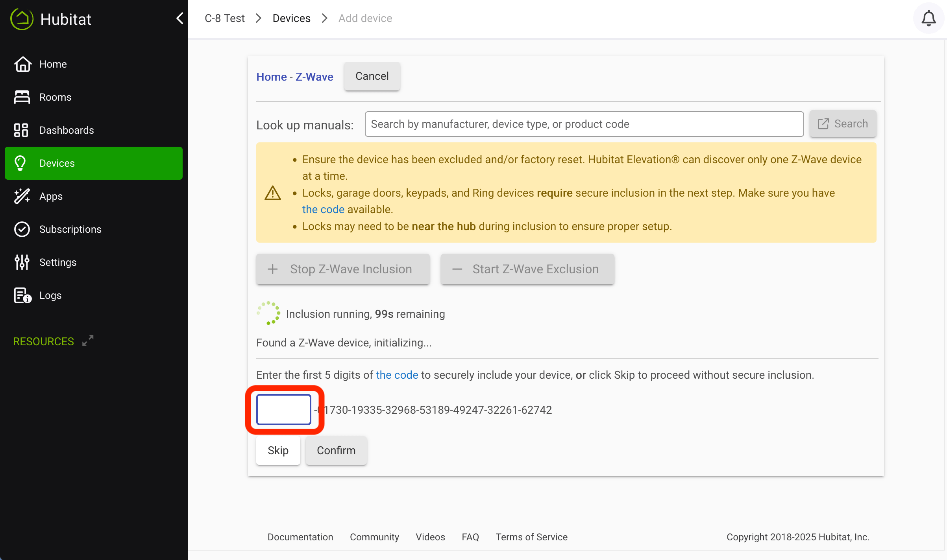947x560 pixels.
Task: Open 'the code' link in instruction line
Action: pos(397,375)
